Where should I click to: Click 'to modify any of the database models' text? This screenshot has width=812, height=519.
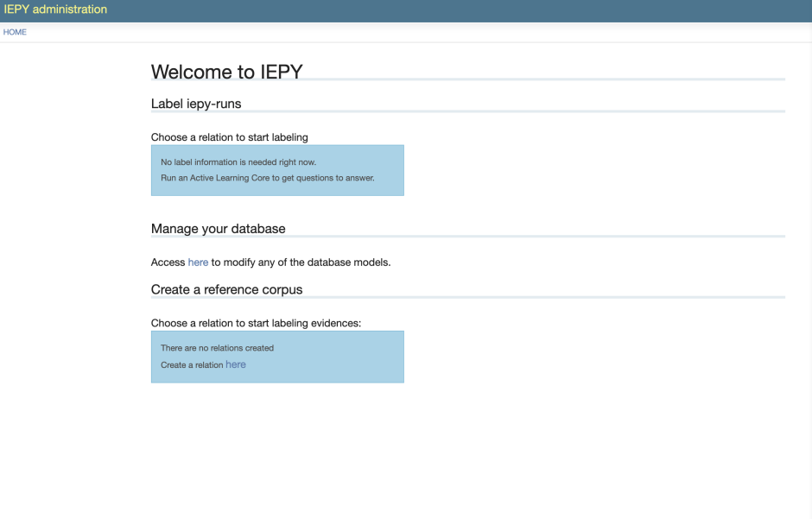pyautogui.click(x=301, y=263)
